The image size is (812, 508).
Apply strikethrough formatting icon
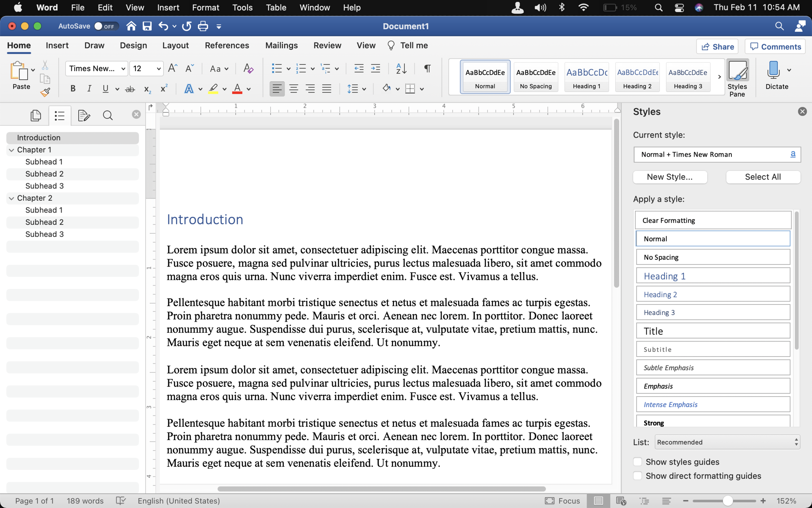pos(130,89)
